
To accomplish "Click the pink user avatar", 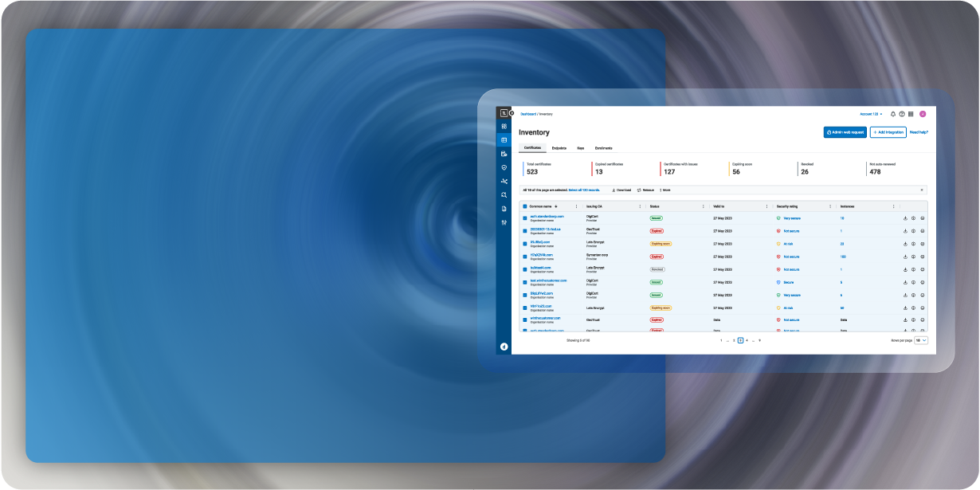I will pyautogui.click(x=923, y=114).
